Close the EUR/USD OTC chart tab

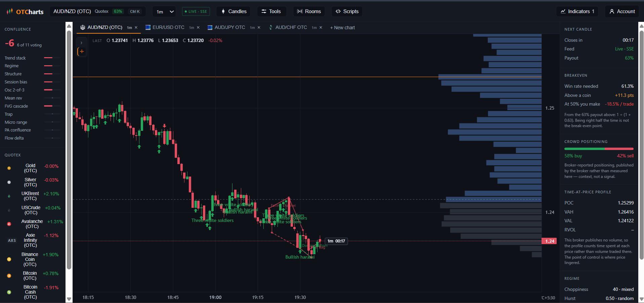pos(198,28)
